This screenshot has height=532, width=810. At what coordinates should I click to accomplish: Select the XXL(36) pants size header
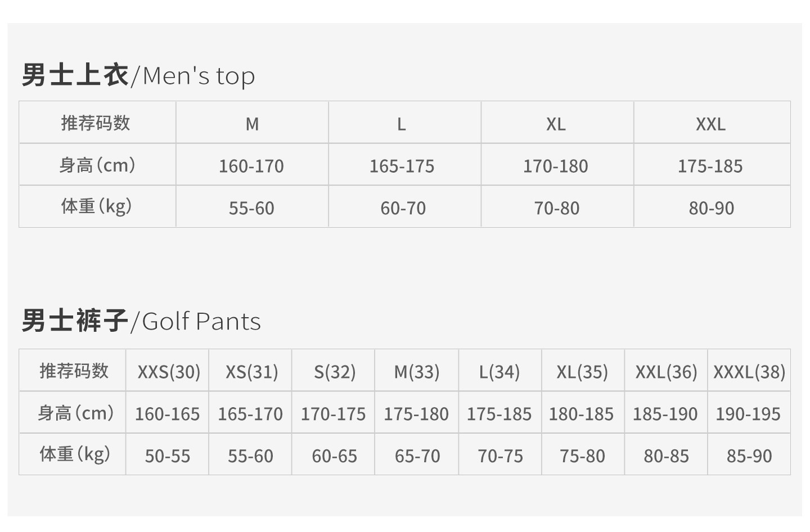pos(666,371)
